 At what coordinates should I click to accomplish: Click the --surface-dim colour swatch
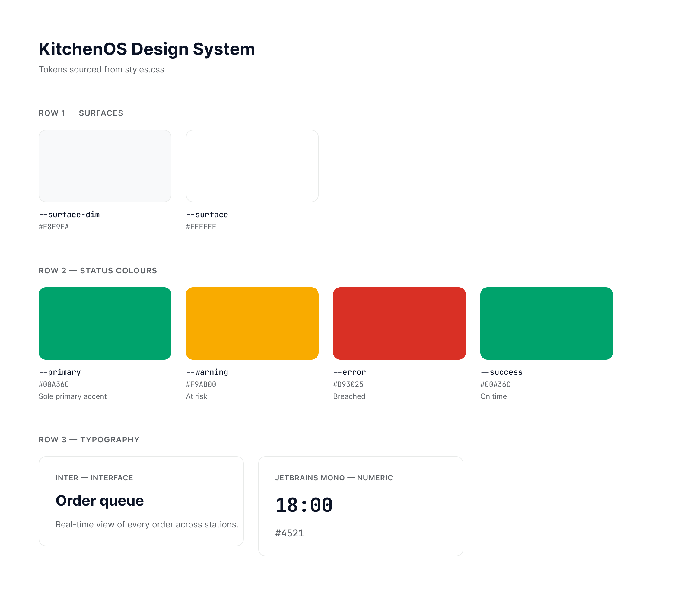tap(105, 166)
